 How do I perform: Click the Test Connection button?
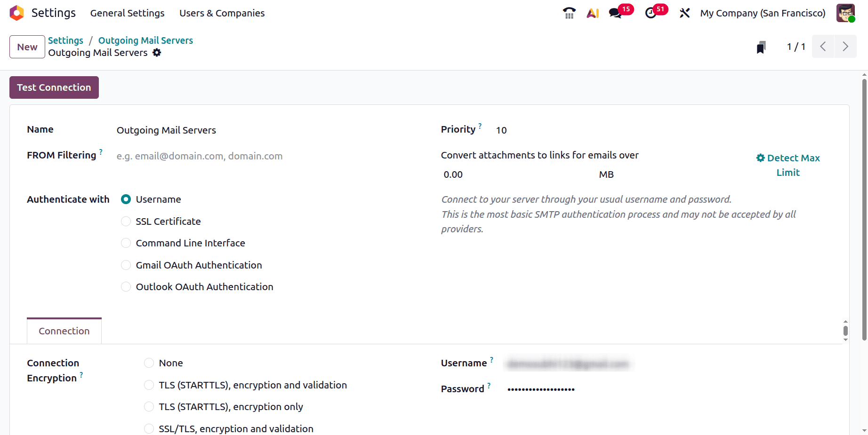tap(54, 87)
